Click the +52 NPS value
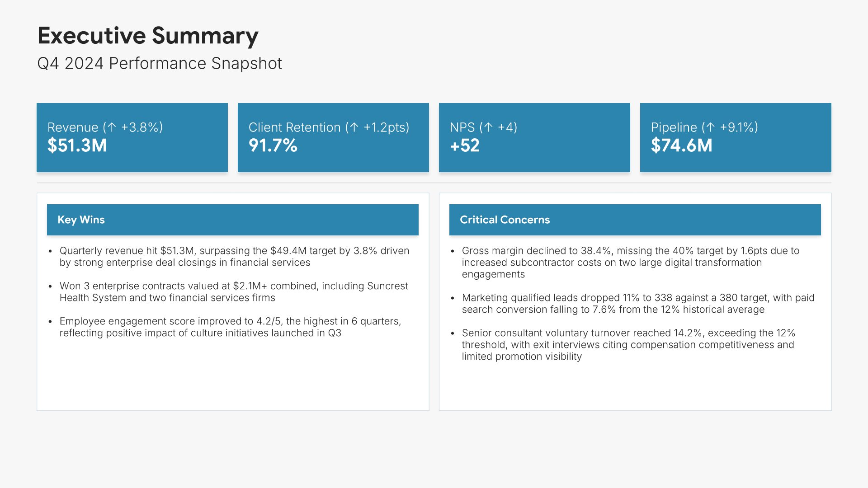The image size is (868, 488). [x=465, y=145]
